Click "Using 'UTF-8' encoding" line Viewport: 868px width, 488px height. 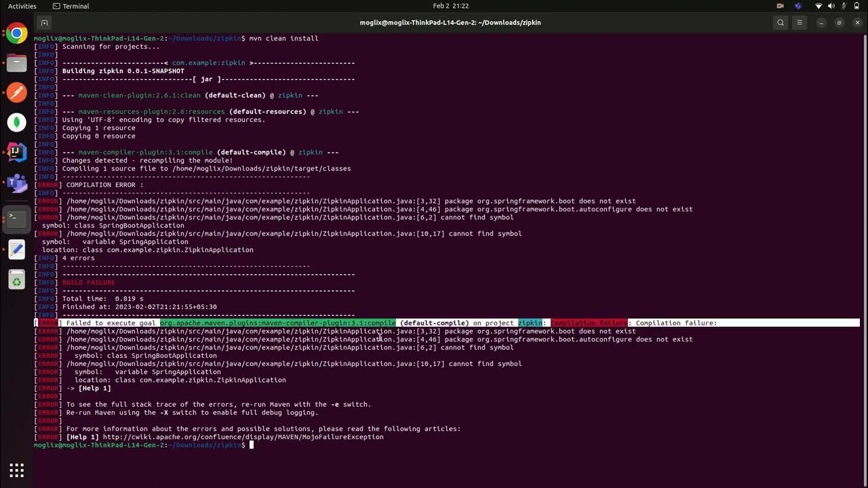tap(163, 120)
